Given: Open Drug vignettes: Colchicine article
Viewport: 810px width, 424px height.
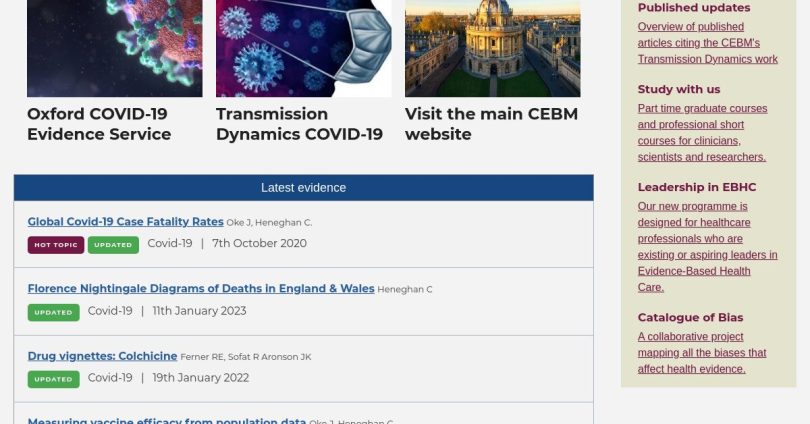Looking at the screenshot, I should click(102, 356).
